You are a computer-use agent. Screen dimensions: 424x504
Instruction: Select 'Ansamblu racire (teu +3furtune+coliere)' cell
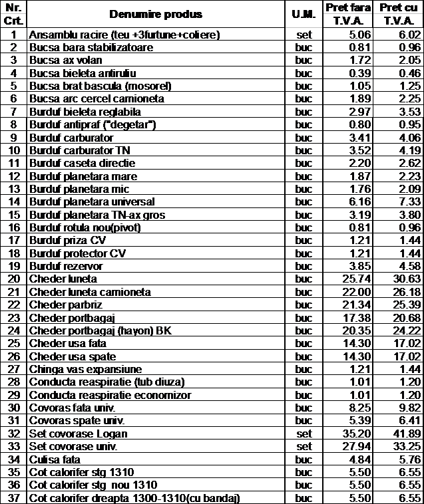click(156, 35)
